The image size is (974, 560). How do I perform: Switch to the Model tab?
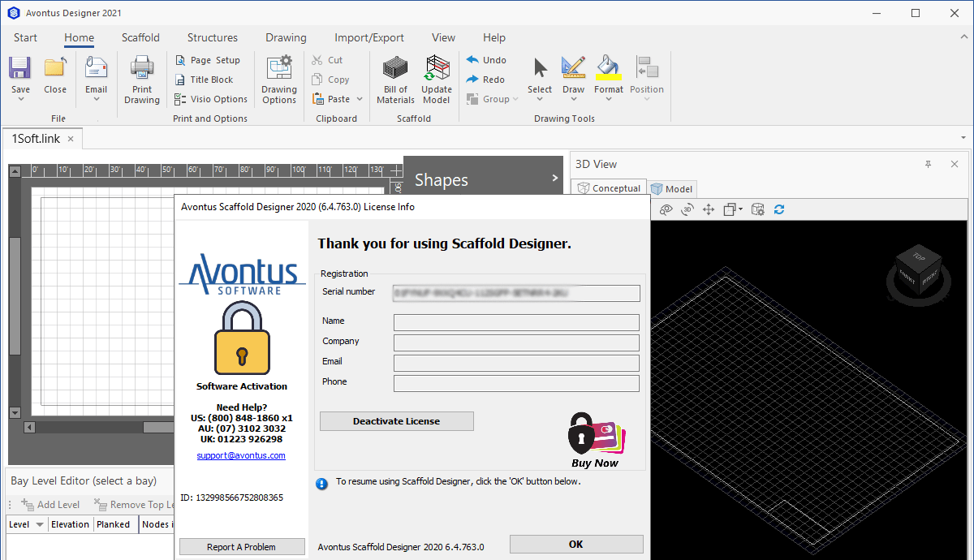[x=672, y=188]
